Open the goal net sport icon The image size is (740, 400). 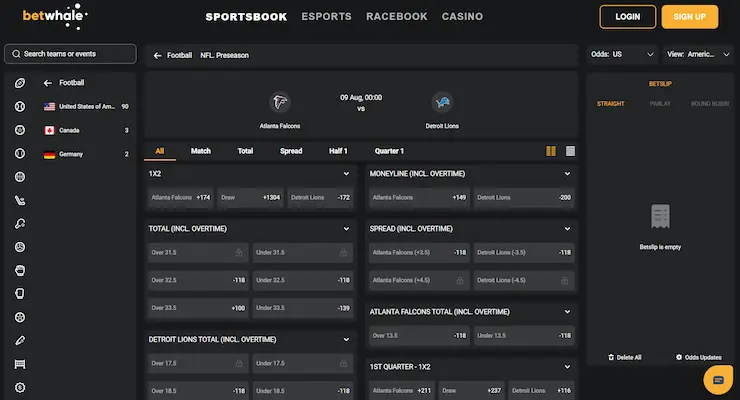[20, 364]
